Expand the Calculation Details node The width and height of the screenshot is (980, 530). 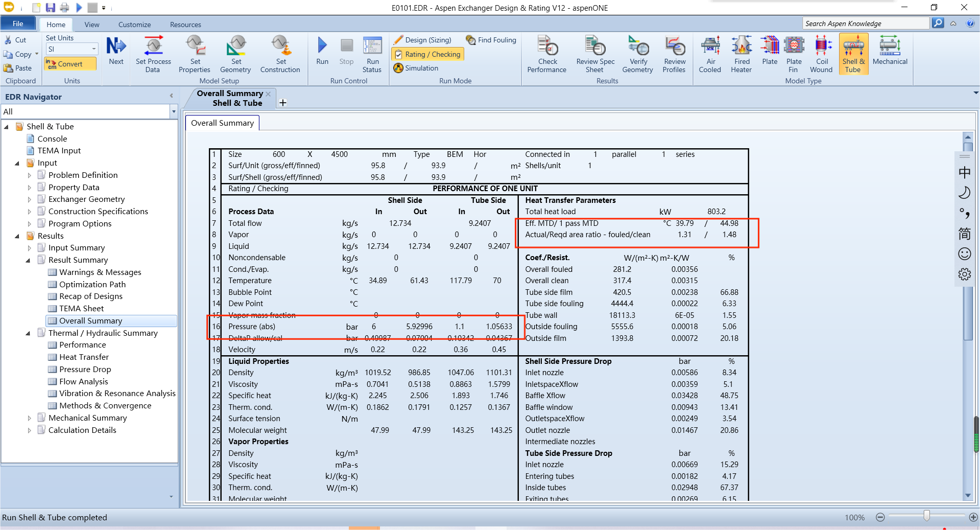pos(29,430)
